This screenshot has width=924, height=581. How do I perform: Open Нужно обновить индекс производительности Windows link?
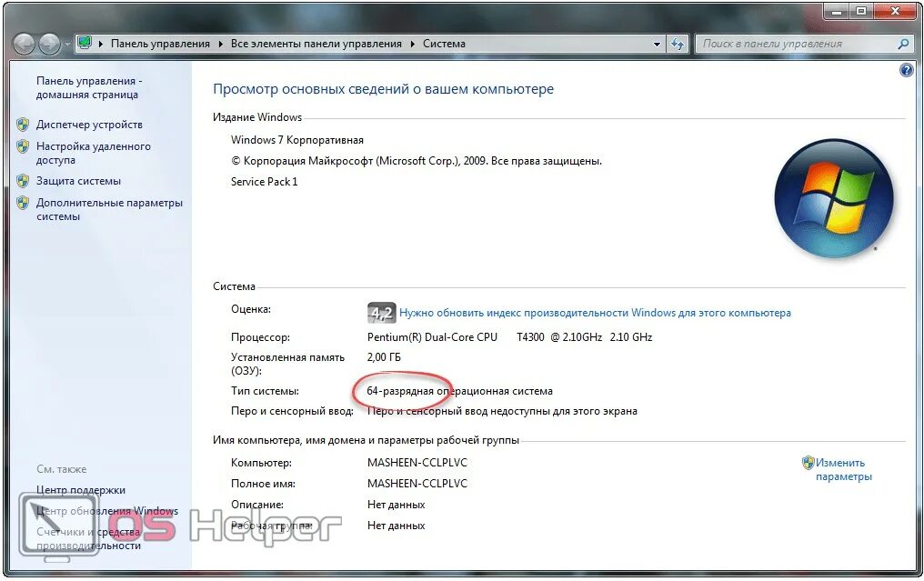click(x=595, y=313)
